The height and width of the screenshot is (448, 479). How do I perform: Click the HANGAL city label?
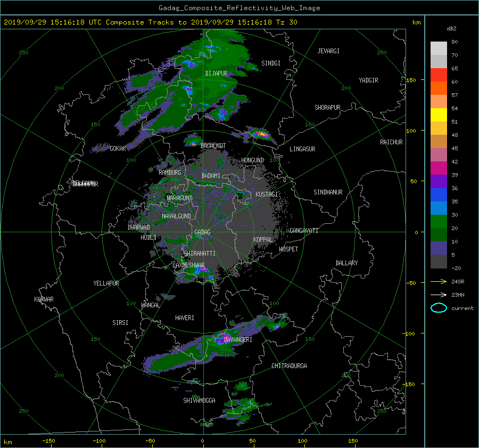point(151,305)
